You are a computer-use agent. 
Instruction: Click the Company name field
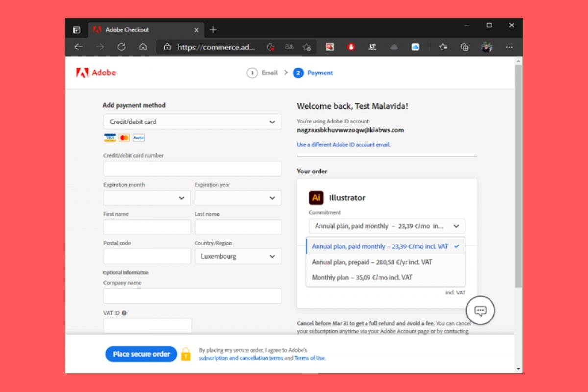point(193,296)
